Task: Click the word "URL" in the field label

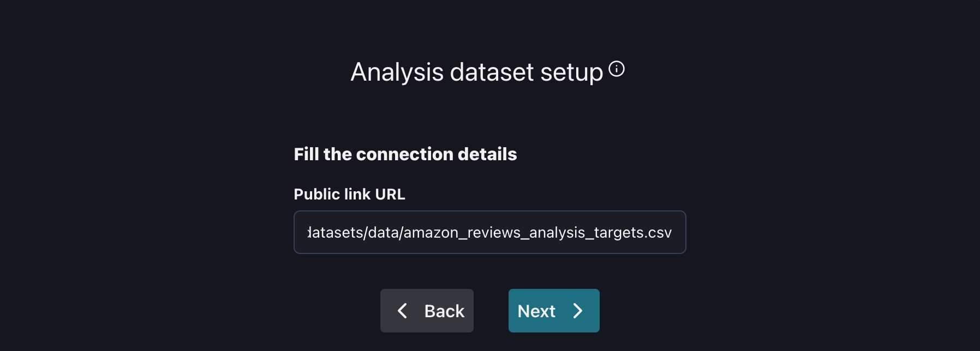Action: [390, 194]
